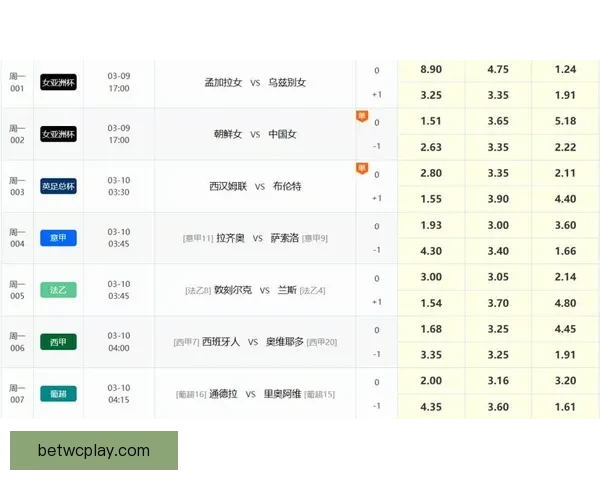Select the 3.05 draw odds
Viewport: 600px width, 480px height.
(498, 277)
